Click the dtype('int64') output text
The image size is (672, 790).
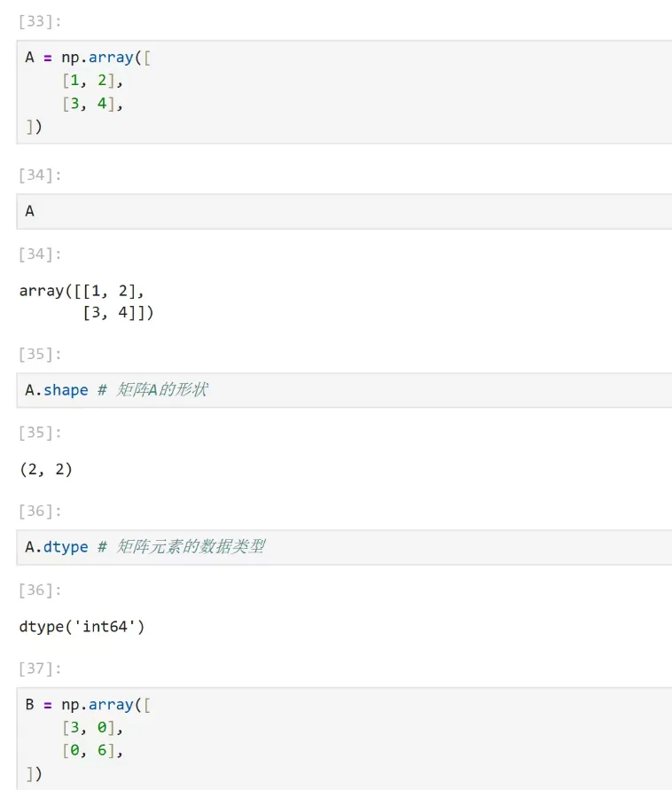pos(82,627)
